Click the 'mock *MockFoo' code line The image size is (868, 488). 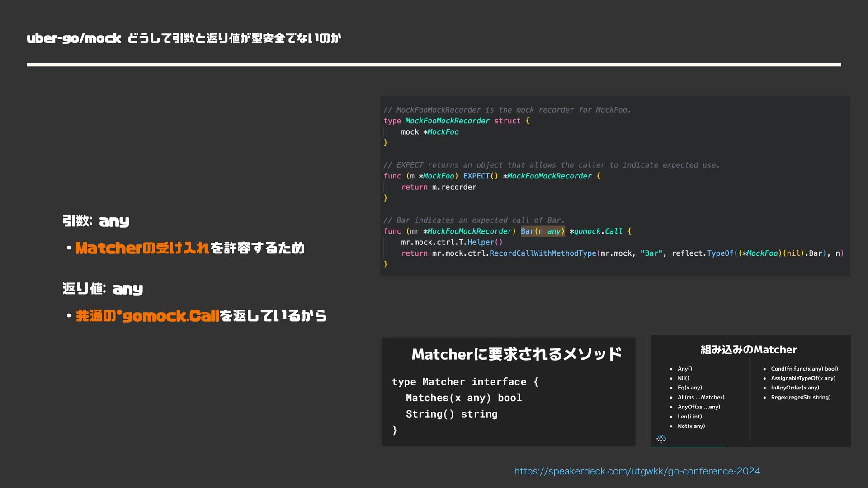coord(429,132)
